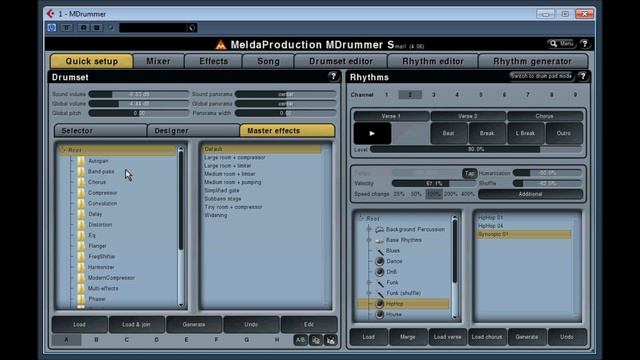Click the effects tree scrollbar
Screen dimensions: 640x360
click(181, 227)
